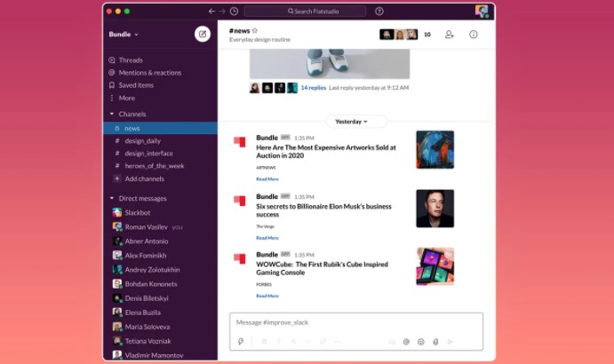This screenshot has height=364, width=614.
Task: Go back using the left arrow
Action: [x=211, y=12]
